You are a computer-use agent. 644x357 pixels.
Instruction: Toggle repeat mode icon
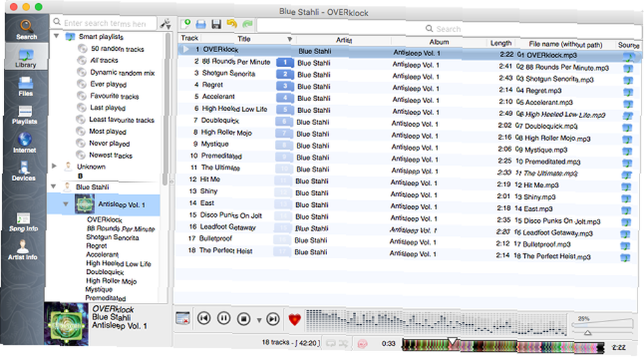coord(330,343)
